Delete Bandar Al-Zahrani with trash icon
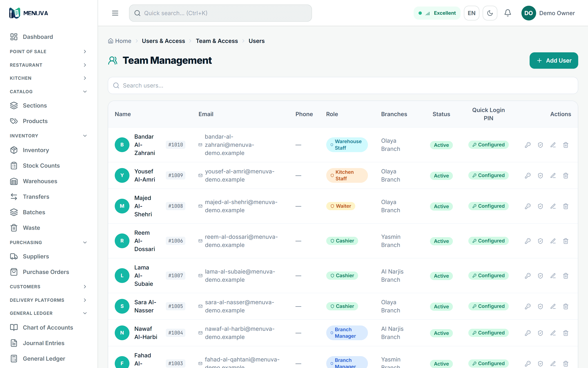 tap(566, 145)
